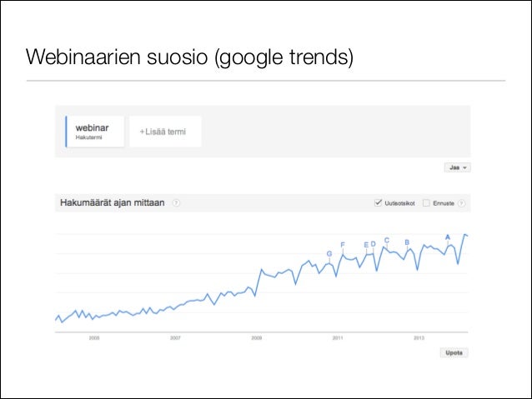Click the 2009 label on time axis
Screen dimensions: 532x399
click(257, 338)
